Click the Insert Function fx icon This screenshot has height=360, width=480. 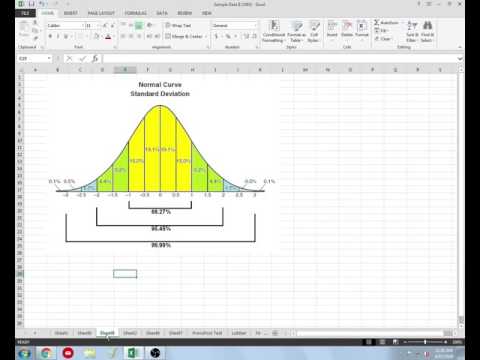[95, 59]
